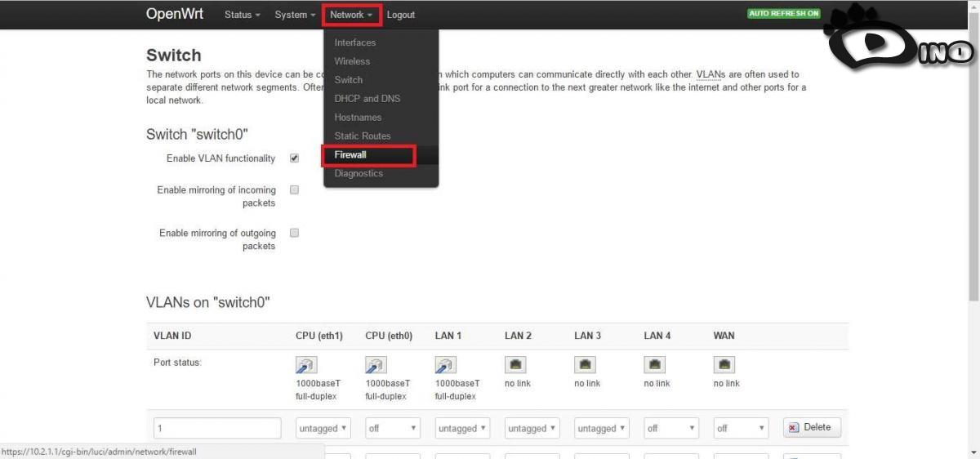Image resolution: width=980 pixels, height=459 pixels.
Task: Open LAN 4 tagging dropdown for VLAN 1
Action: (x=671, y=428)
